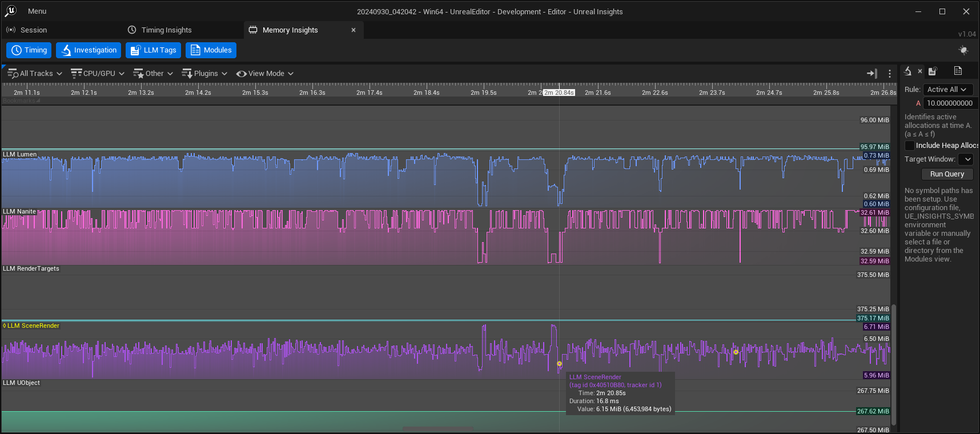Open the three-dot options menu
Image resolution: width=980 pixels, height=434 pixels.
click(889, 73)
